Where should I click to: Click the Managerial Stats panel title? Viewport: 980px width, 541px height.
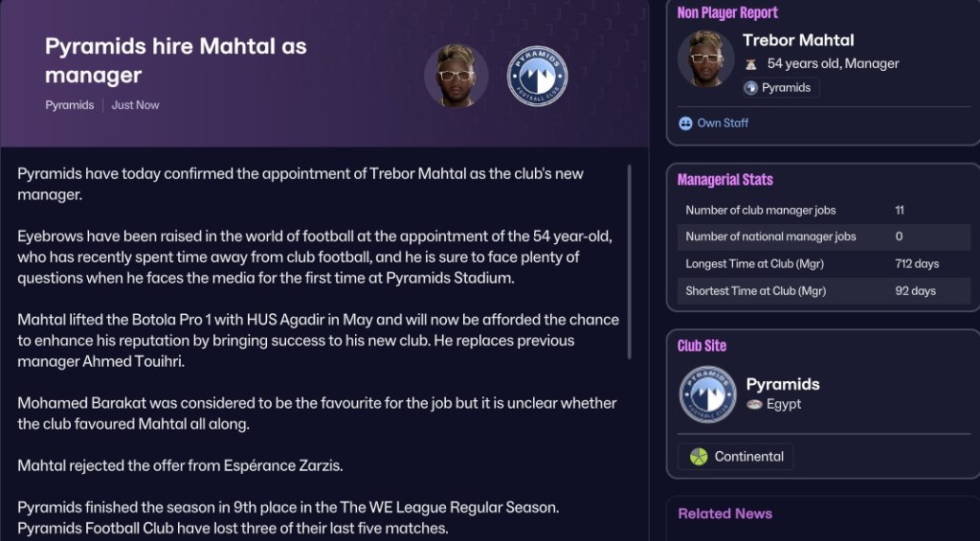(x=725, y=180)
